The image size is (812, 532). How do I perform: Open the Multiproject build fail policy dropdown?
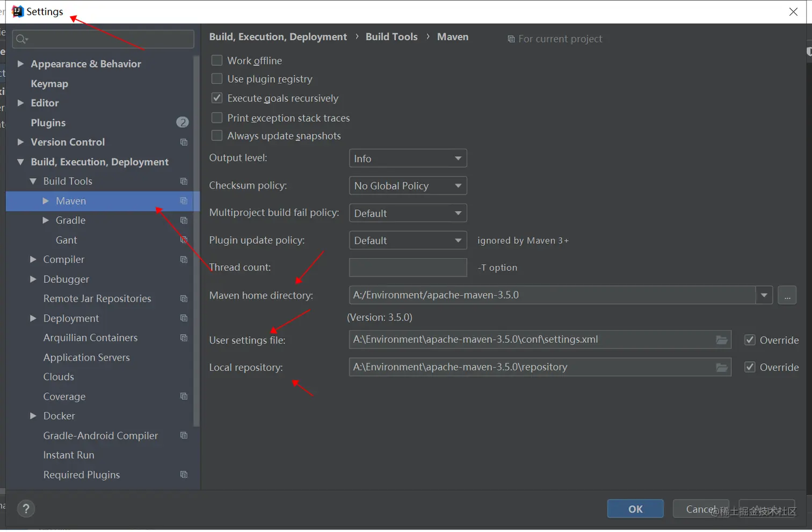[x=408, y=213]
